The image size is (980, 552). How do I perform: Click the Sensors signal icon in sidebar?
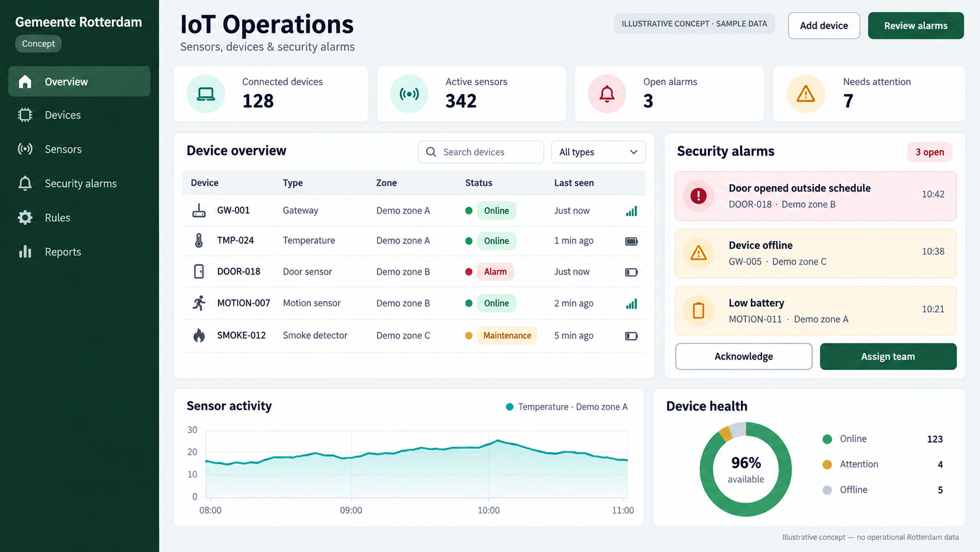point(25,149)
